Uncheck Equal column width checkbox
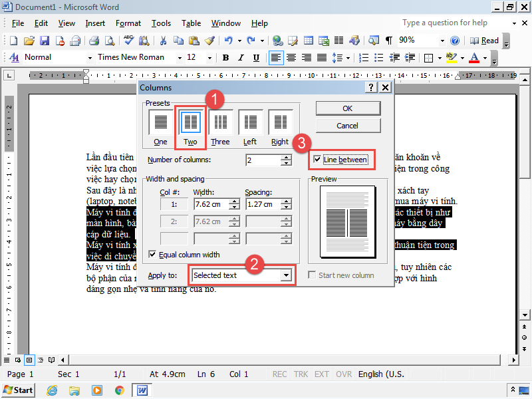Image resolution: width=532 pixels, height=399 pixels. tap(152, 255)
